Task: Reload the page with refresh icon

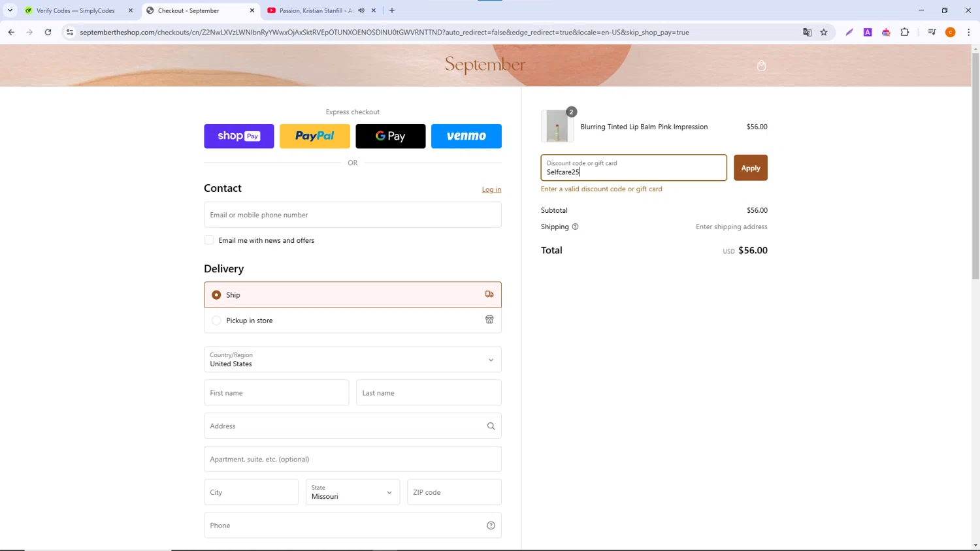Action: (48, 32)
